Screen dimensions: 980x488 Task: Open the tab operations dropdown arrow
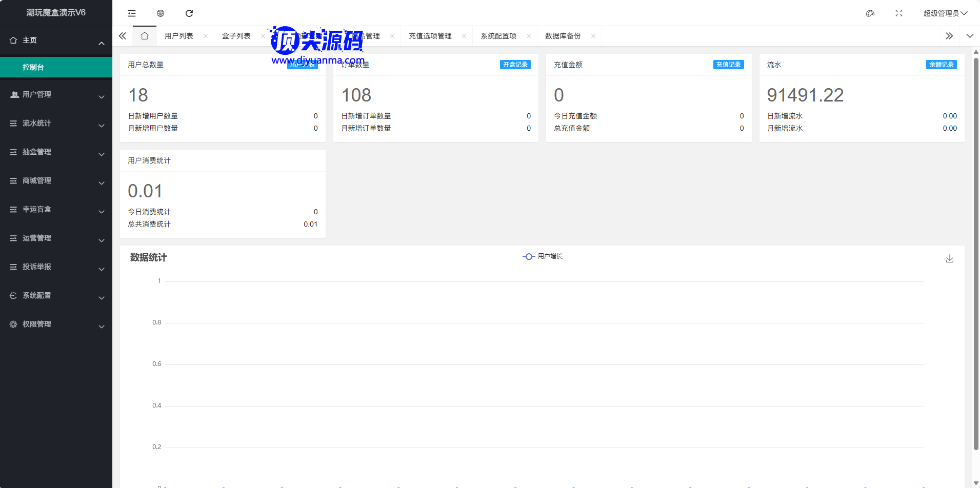pos(970,36)
